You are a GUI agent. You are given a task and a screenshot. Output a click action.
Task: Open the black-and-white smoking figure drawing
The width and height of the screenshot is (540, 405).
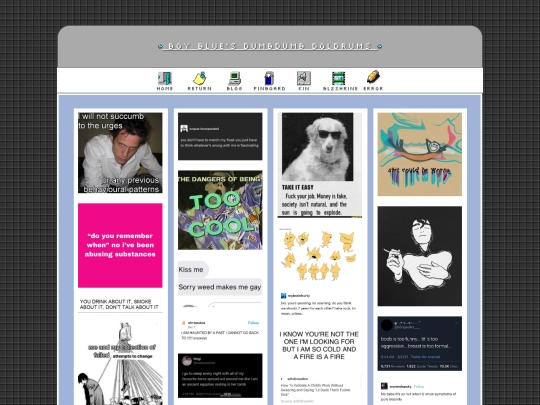[x=419, y=256]
